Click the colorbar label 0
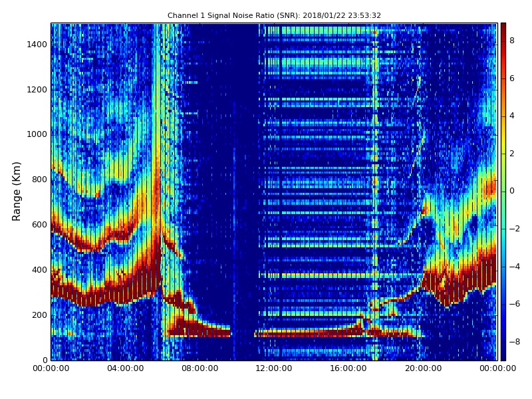 [x=512, y=191]
